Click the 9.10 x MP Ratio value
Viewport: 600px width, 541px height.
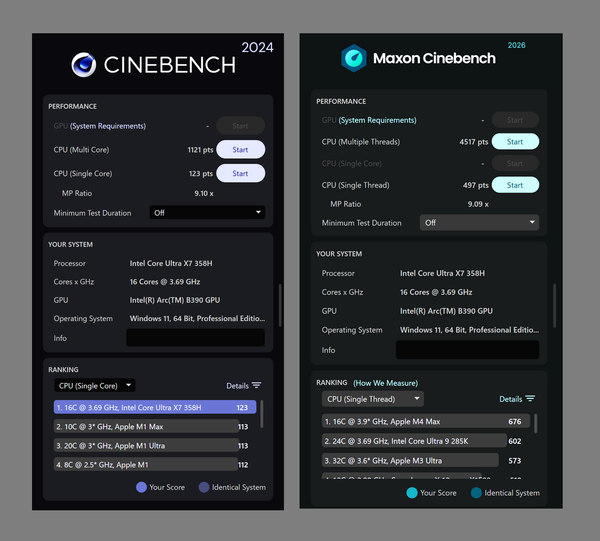coord(204,193)
